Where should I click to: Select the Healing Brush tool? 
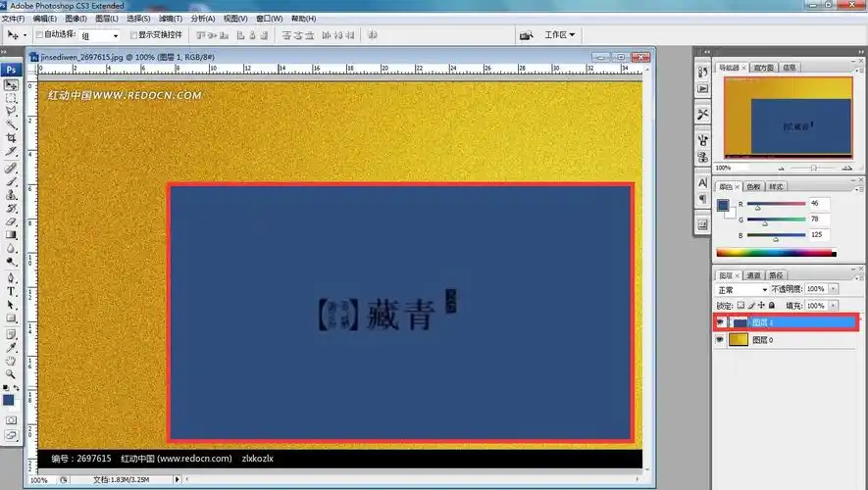(11, 169)
